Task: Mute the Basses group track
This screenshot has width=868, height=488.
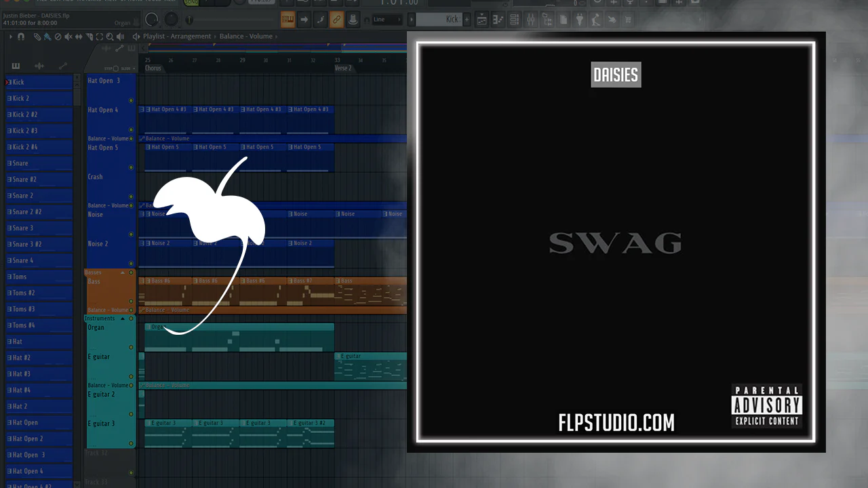Action: point(131,272)
